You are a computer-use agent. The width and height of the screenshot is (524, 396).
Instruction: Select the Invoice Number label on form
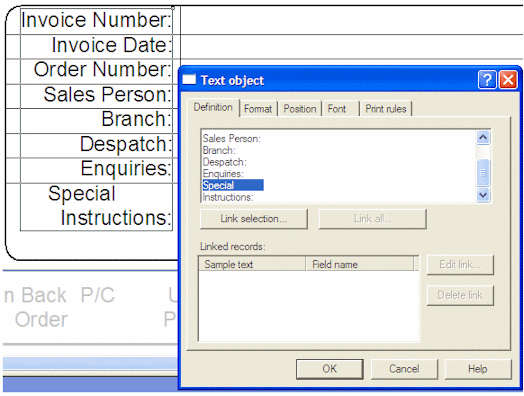tap(96, 20)
